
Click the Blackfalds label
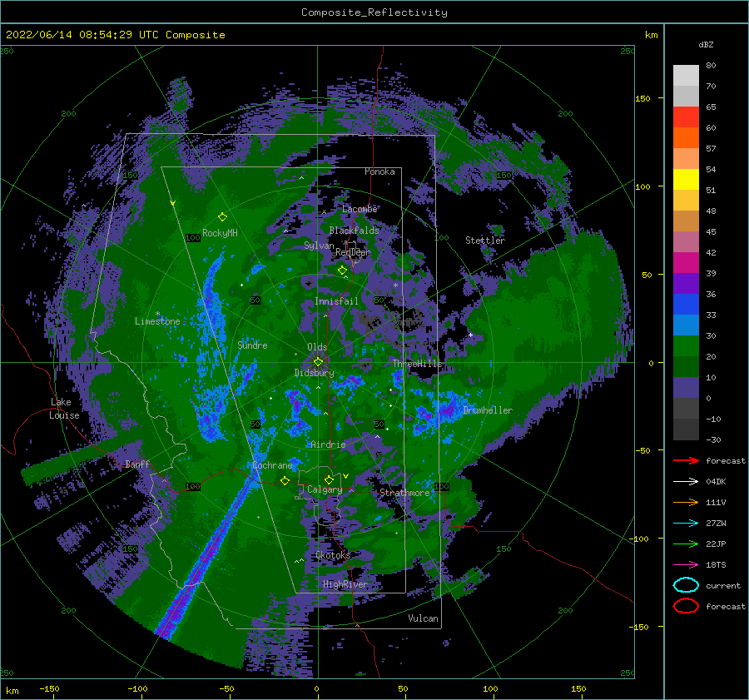(354, 231)
